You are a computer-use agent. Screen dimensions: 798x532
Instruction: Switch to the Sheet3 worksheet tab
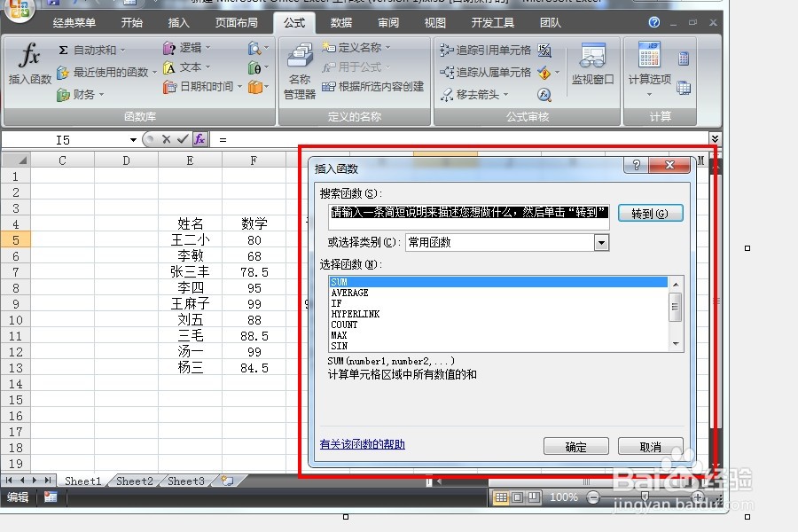point(184,480)
